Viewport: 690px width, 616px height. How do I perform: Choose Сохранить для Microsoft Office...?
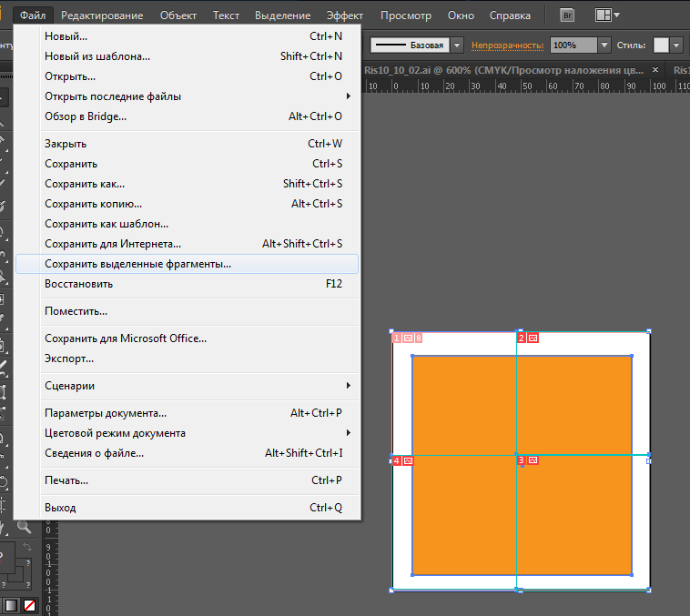pyautogui.click(x=187, y=338)
